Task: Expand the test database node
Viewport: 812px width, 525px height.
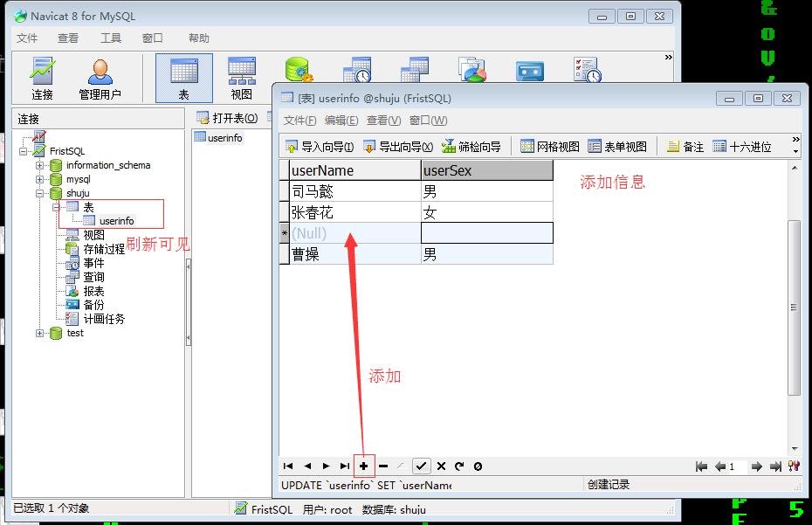Action: click(41, 332)
